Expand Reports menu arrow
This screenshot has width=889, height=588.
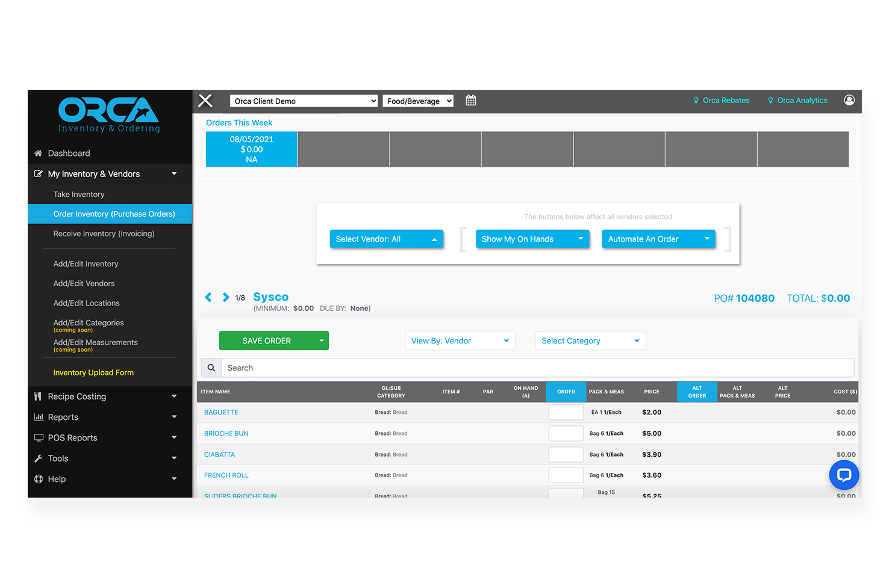point(174,417)
